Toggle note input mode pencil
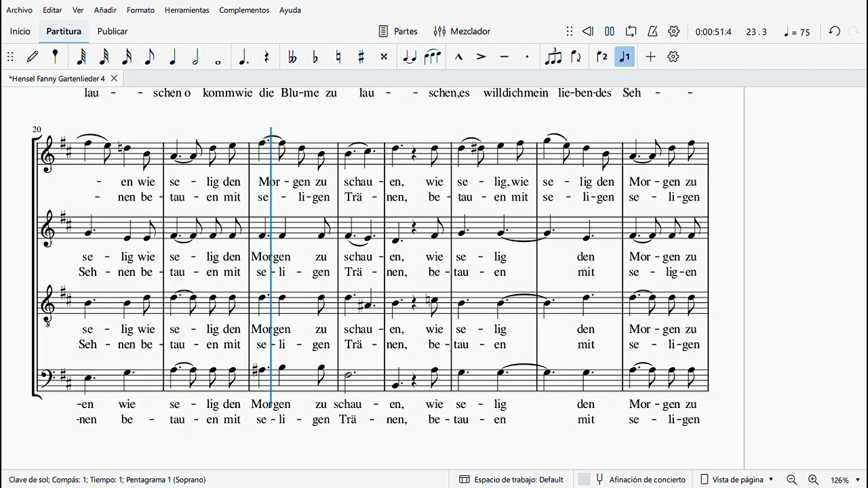868x488 pixels. (x=33, y=57)
